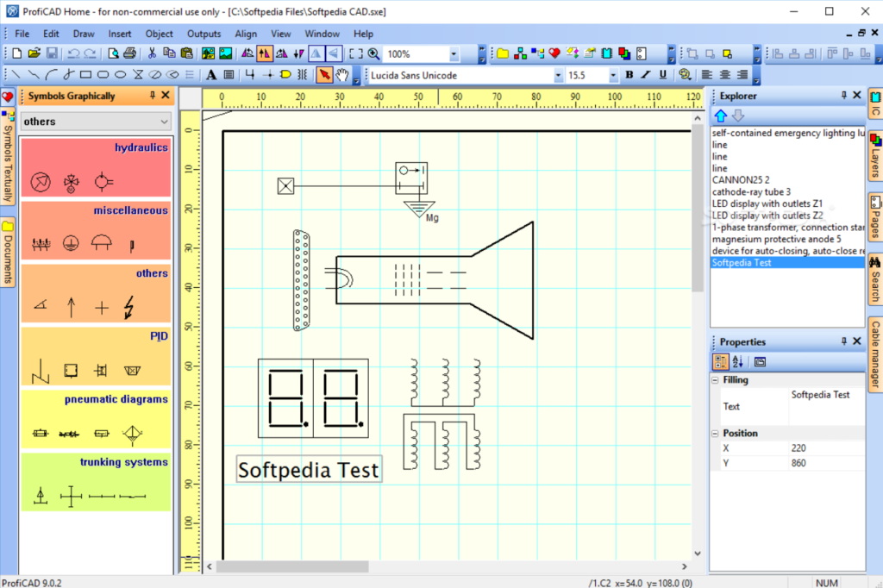Open the fill color swatch tool
This screenshot has height=588, width=883.
point(683,75)
